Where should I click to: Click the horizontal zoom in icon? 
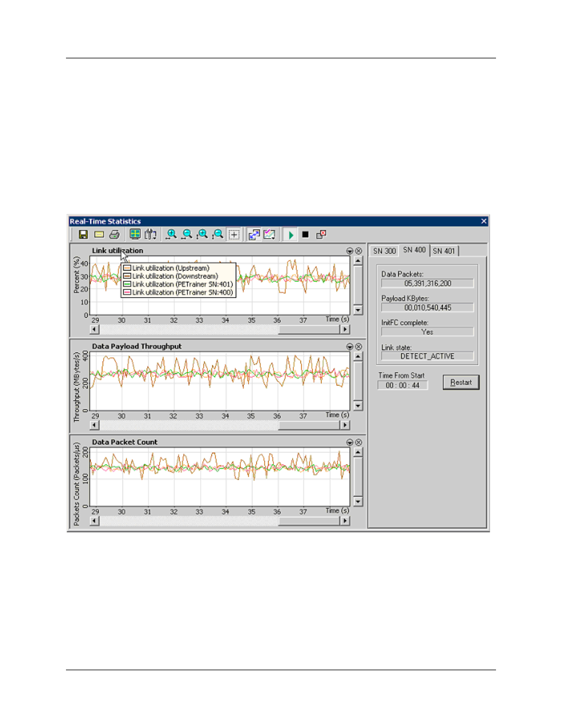coord(171,235)
